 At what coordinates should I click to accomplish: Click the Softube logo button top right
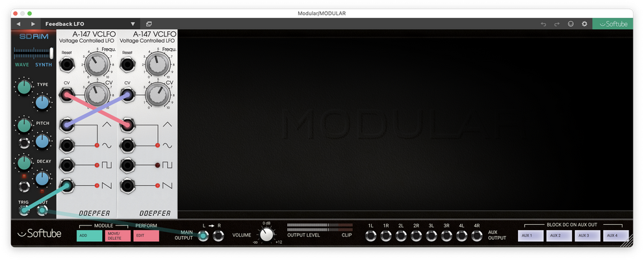point(613,24)
